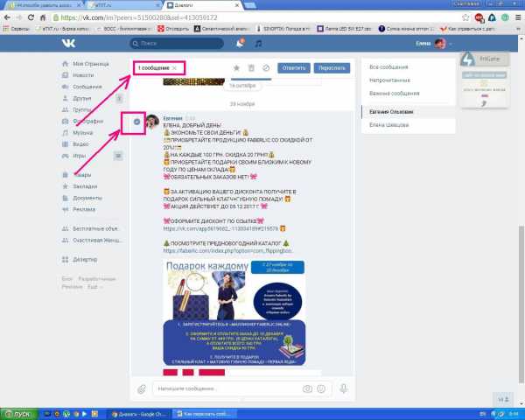Image resolution: width=525 pixels, height=420 pixels.
Task: Click Ответить button
Action: [x=294, y=68]
